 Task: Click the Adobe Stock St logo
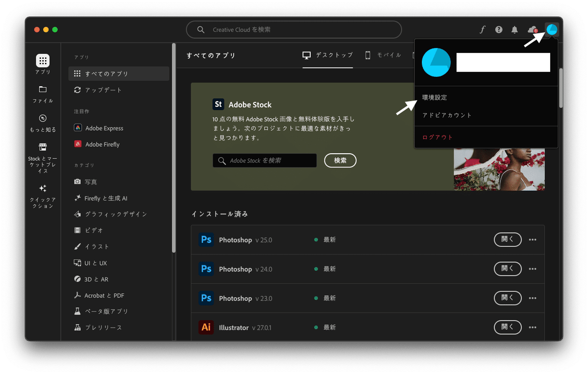(x=219, y=104)
